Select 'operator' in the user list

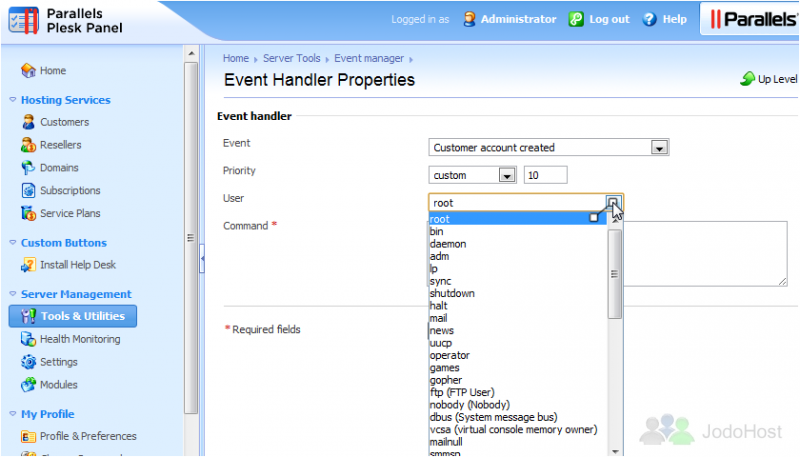(x=518, y=355)
